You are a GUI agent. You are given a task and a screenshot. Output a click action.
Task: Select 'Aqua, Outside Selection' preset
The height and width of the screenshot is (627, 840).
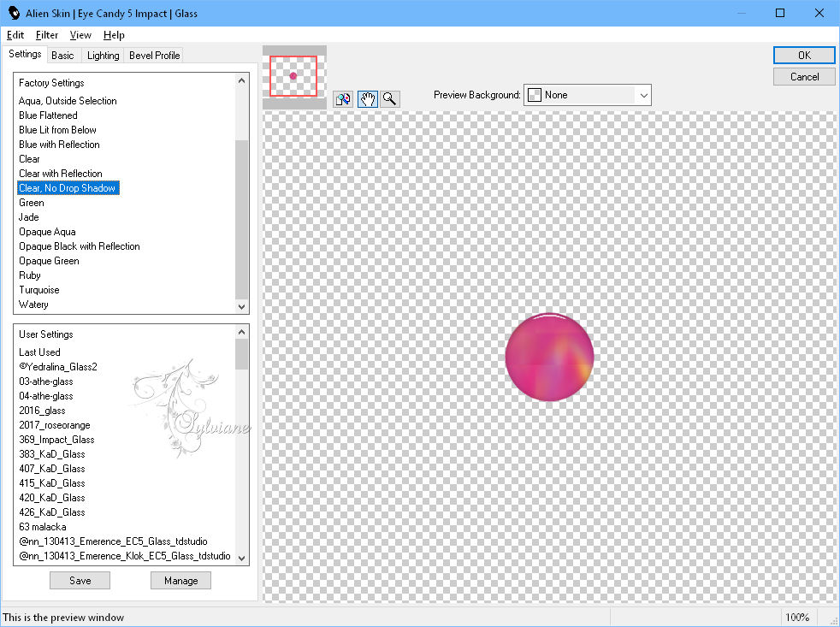(x=68, y=101)
